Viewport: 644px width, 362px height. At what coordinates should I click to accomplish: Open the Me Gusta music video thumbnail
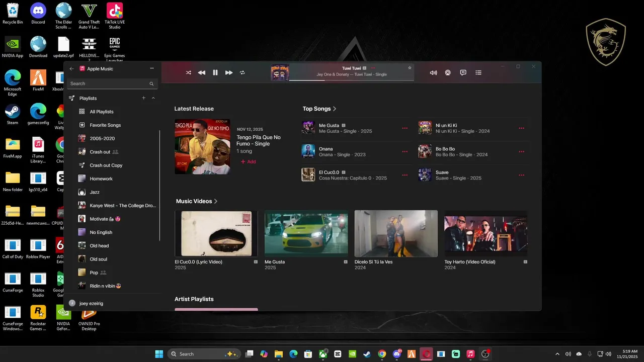(x=306, y=234)
